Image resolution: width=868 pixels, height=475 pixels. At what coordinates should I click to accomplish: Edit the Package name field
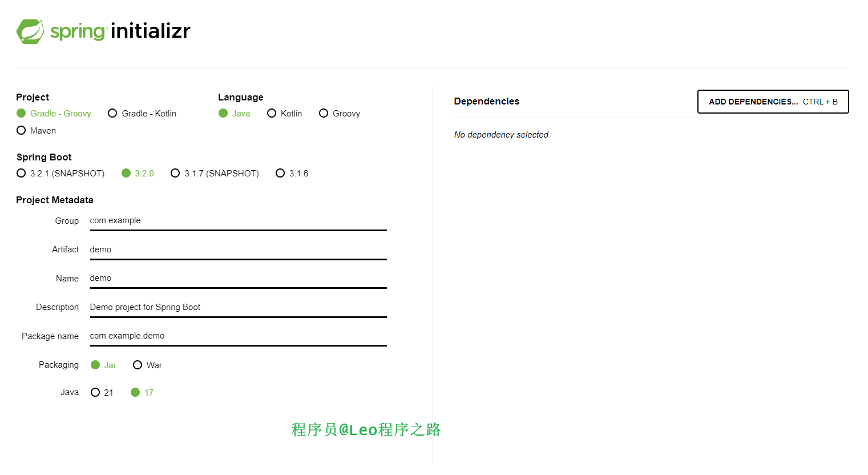[x=238, y=336]
